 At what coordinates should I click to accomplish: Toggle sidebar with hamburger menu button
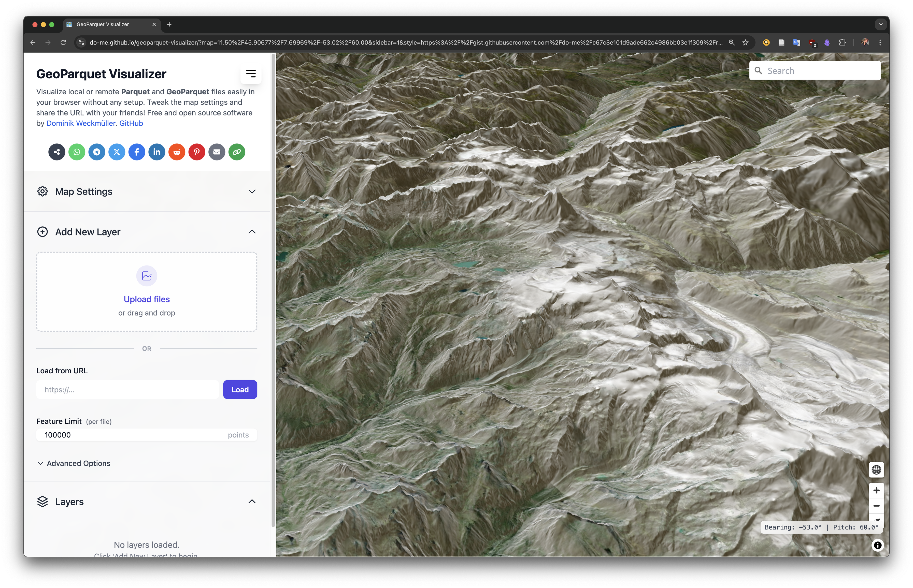click(x=251, y=74)
